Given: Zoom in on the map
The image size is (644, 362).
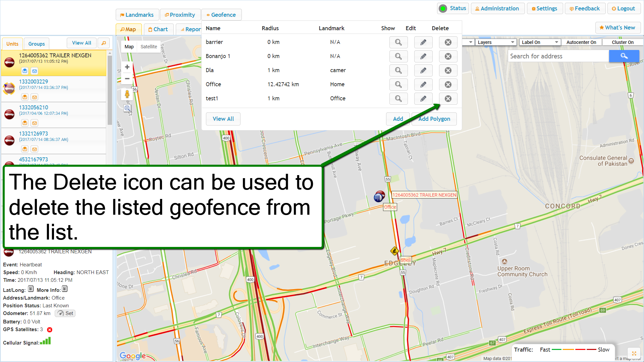Looking at the screenshot, I should click(127, 67).
